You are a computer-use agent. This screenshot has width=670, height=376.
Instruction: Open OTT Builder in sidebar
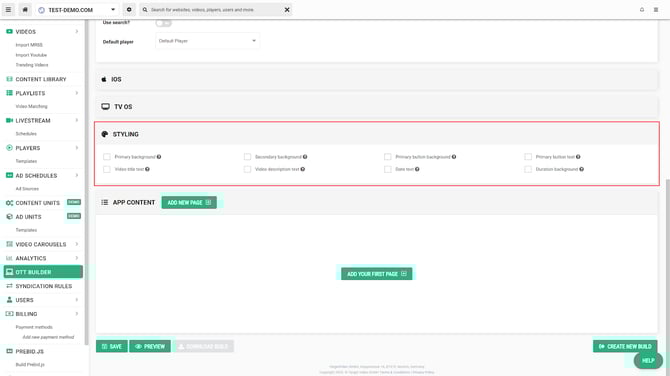click(x=43, y=272)
